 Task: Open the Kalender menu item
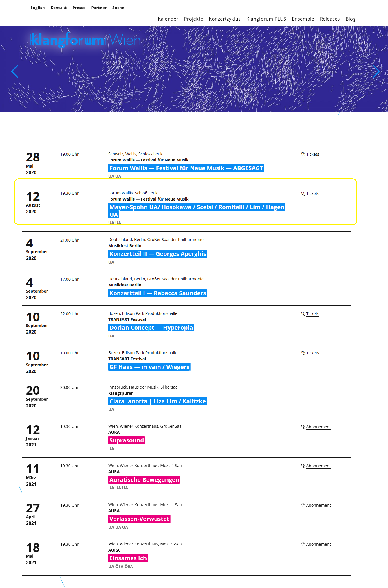(168, 19)
